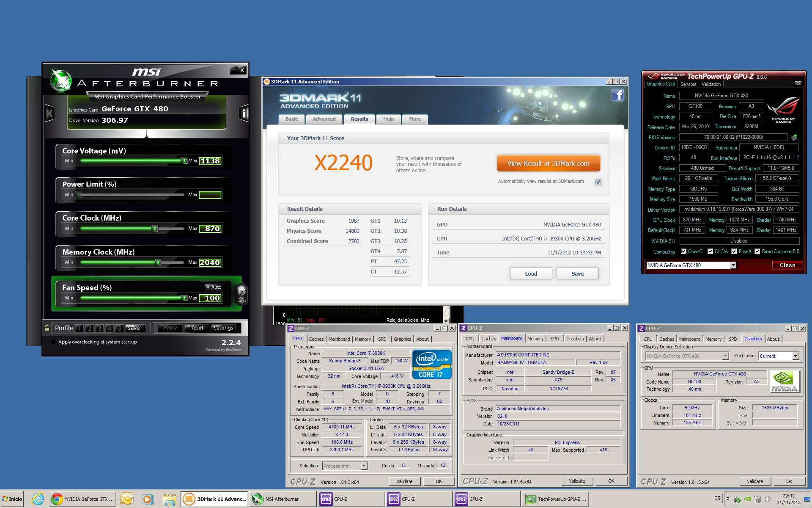Open About tab in CPU-Z Graphics window
The height and width of the screenshot is (508, 812).
tap(773, 339)
